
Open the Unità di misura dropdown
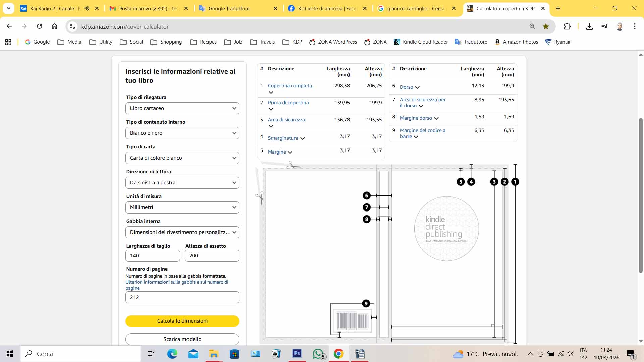click(182, 207)
